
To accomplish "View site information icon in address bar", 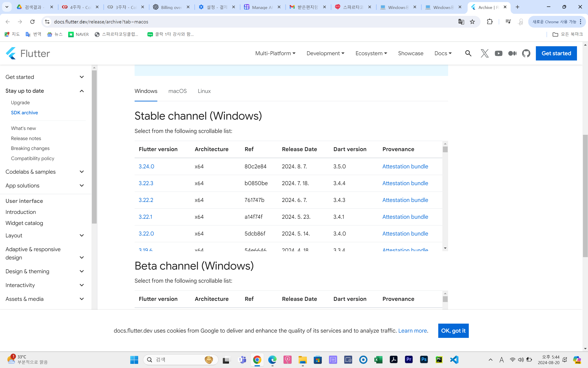I will click(47, 22).
